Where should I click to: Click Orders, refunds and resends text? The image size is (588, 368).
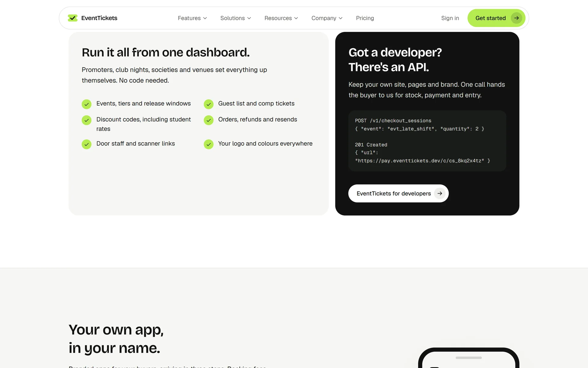pyautogui.click(x=258, y=120)
